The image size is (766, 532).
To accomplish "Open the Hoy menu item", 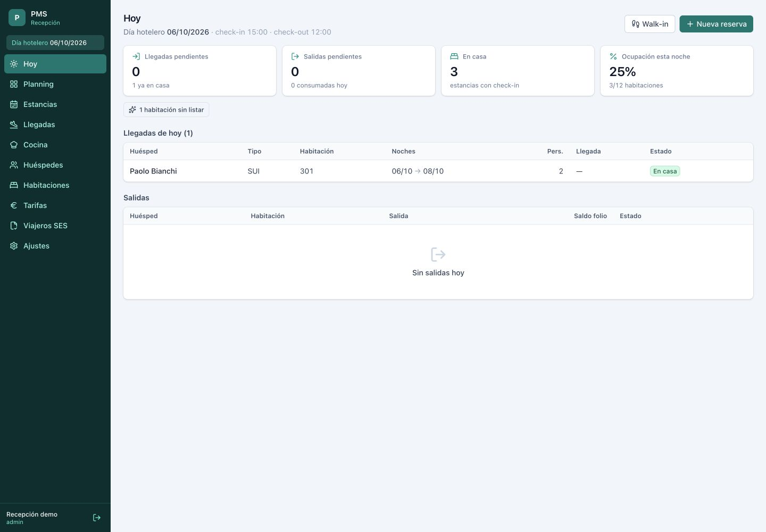I will pos(55,64).
